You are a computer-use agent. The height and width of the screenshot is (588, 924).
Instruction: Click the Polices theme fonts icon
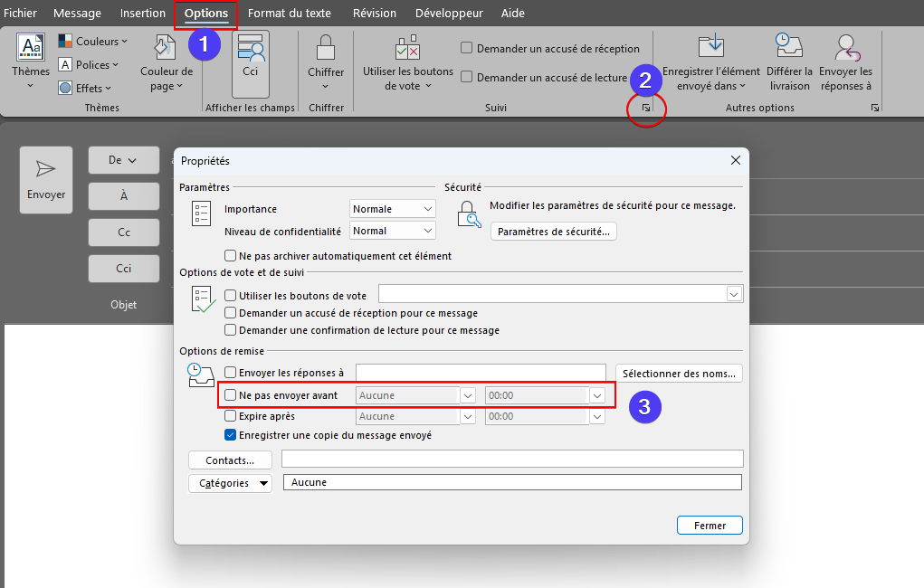tap(65, 65)
